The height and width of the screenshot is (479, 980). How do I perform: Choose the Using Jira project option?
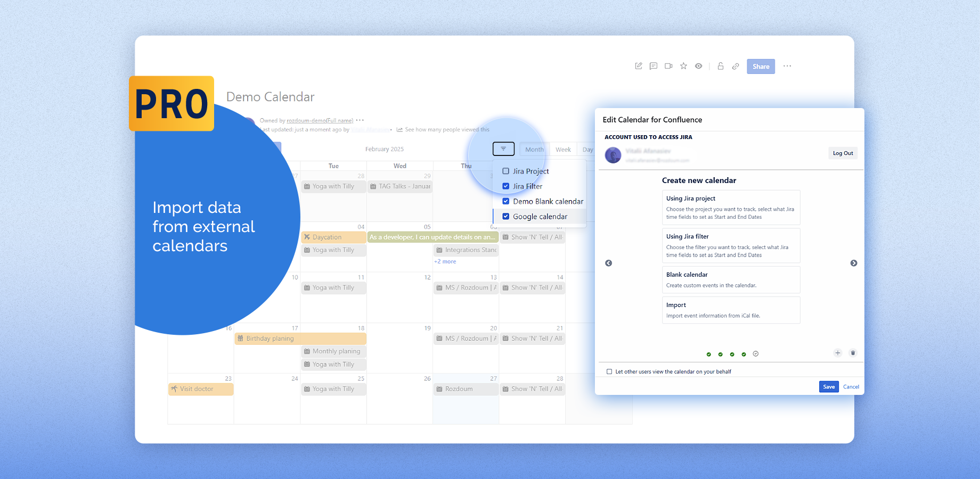731,208
